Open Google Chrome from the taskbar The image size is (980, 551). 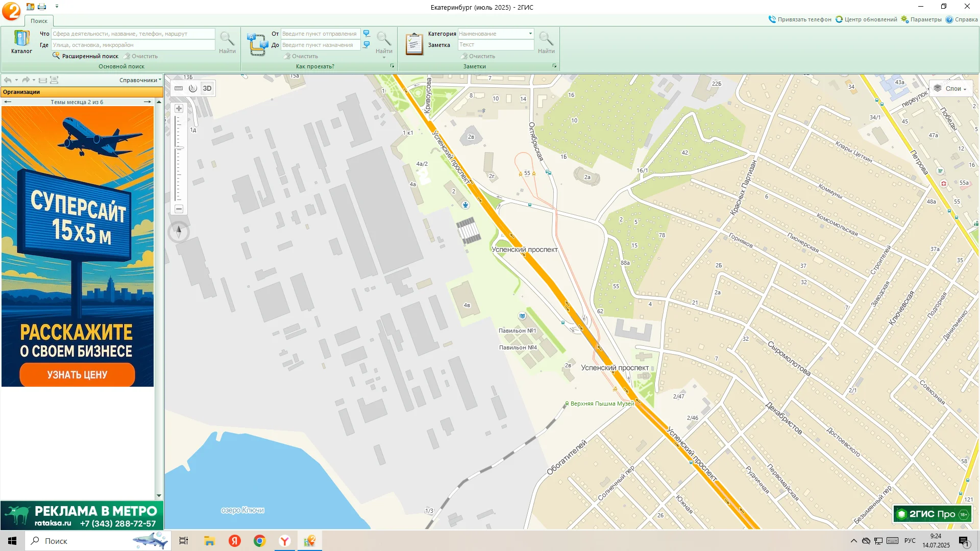pos(259,541)
